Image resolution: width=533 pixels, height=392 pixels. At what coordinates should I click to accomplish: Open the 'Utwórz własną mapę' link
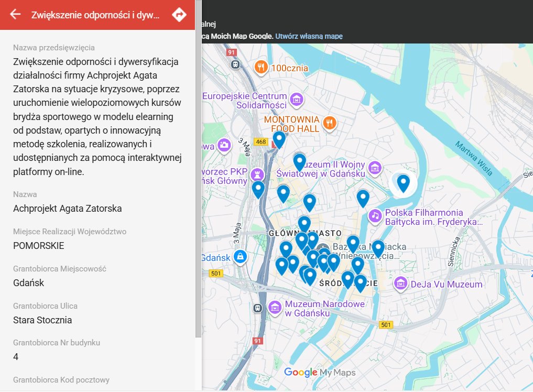pos(309,36)
